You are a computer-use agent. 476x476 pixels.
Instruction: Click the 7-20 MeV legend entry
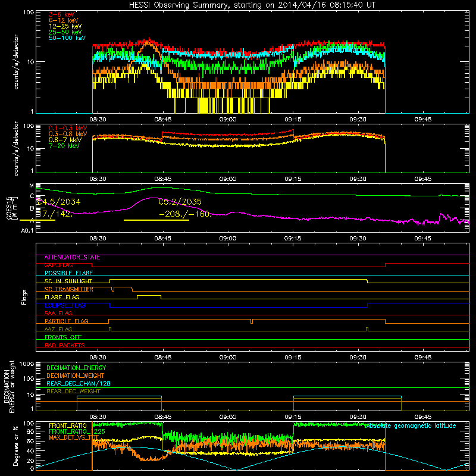pos(64,146)
